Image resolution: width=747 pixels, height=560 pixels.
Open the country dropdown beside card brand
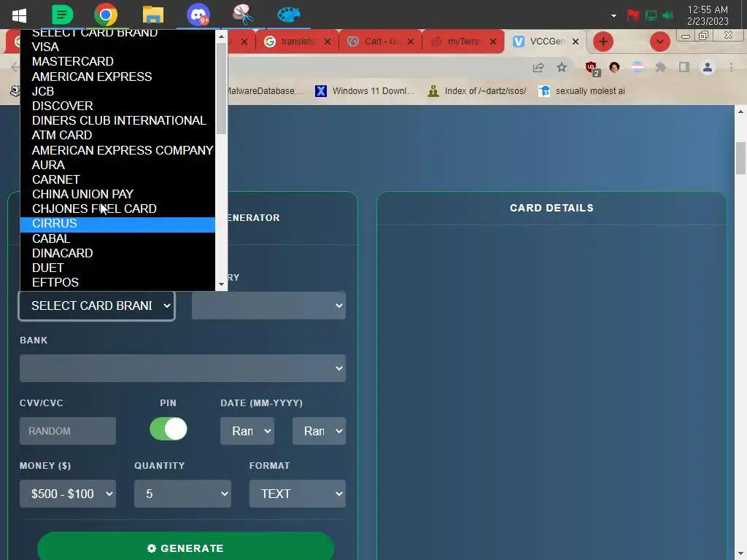(268, 306)
